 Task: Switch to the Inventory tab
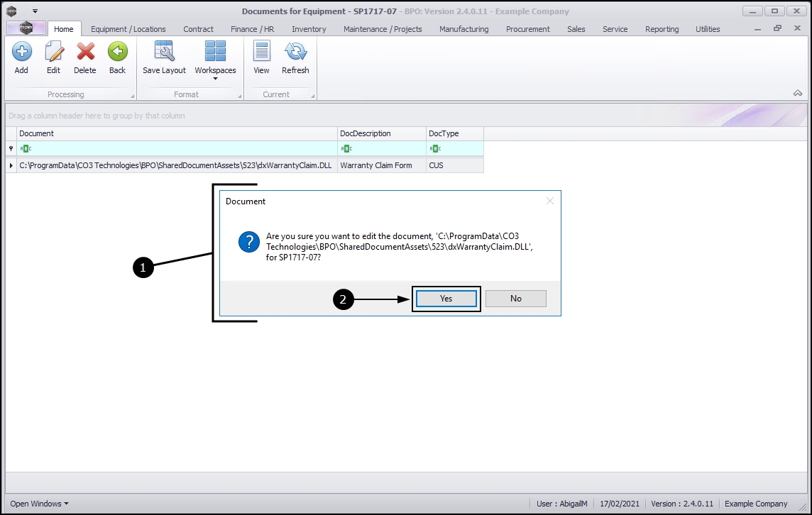tap(309, 29)
